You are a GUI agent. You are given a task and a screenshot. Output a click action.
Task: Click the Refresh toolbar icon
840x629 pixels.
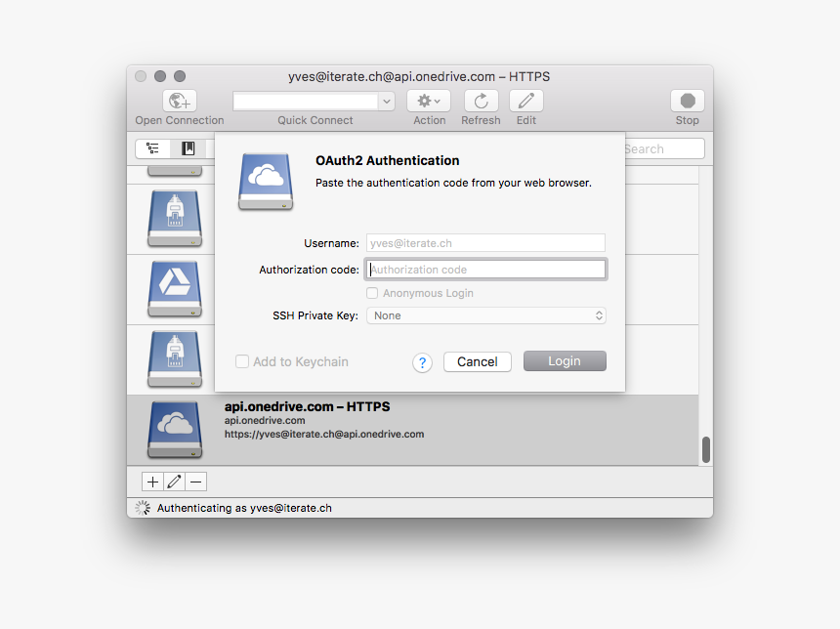coord(480,100)
